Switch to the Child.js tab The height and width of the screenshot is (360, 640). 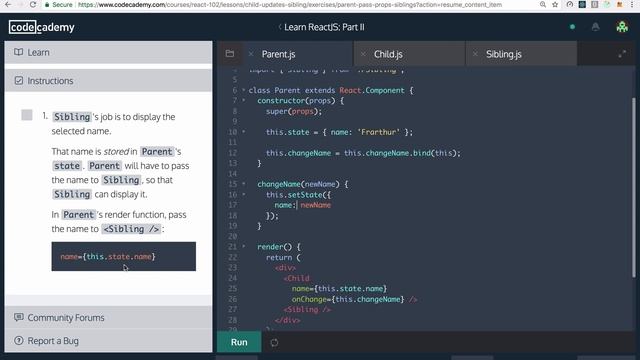coord(388,54)
